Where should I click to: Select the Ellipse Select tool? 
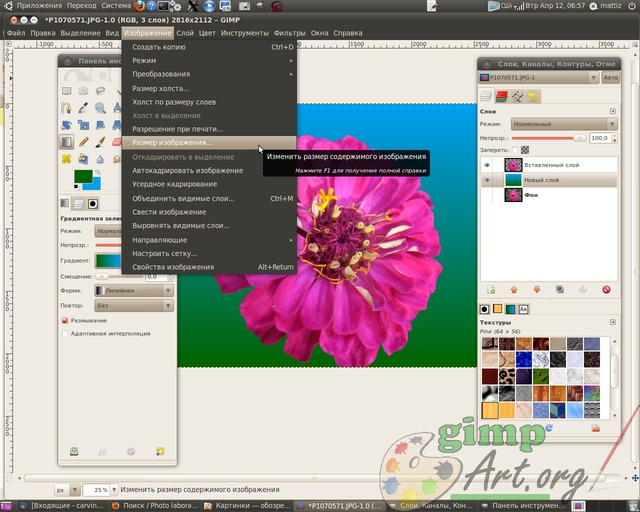(83, 91)
